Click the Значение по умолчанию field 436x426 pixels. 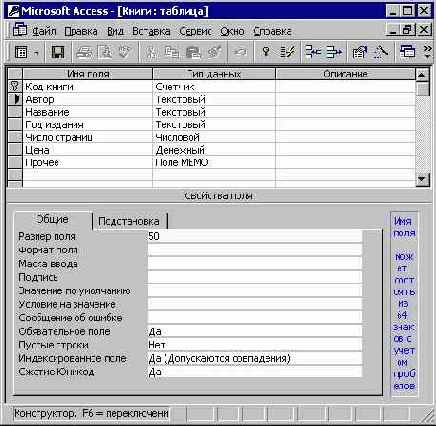[x=255, y=291]
